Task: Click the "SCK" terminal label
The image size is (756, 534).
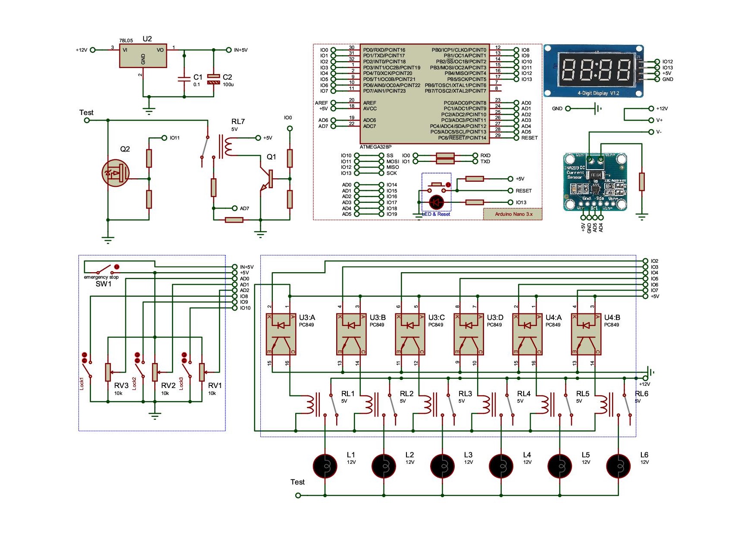Action: click(391, 173)
